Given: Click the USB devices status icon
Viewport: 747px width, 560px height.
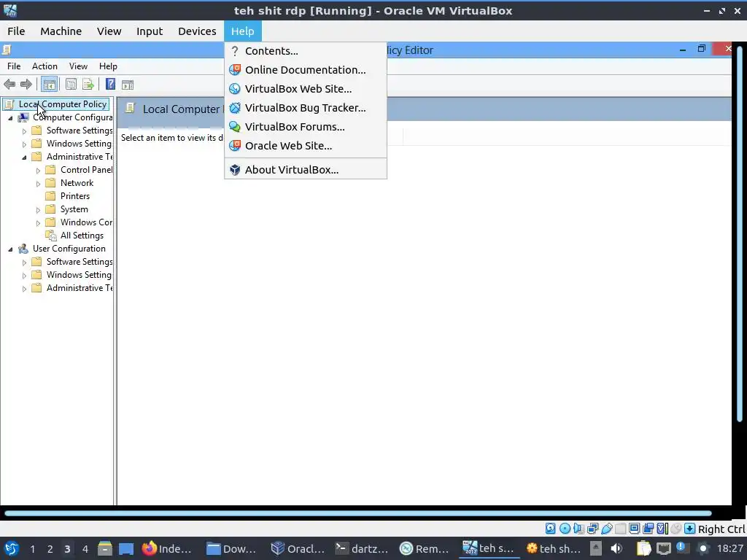Looking at the screenshot, I should click(606, 528).
